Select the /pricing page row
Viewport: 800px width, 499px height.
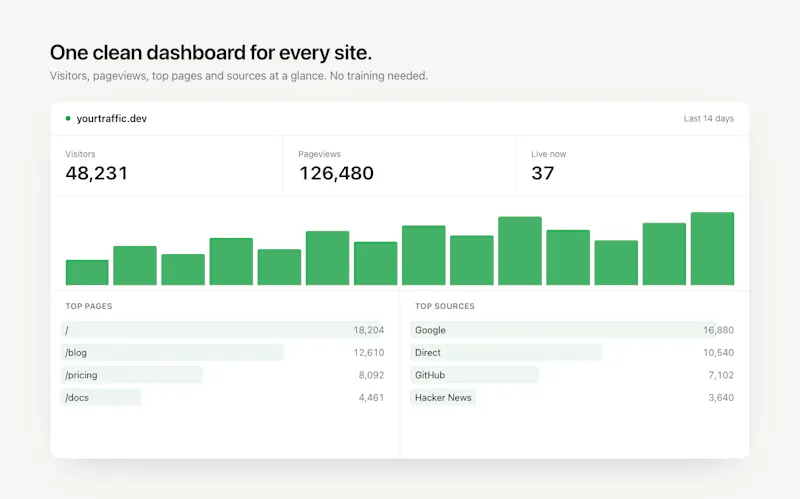[x=222, y=375]
